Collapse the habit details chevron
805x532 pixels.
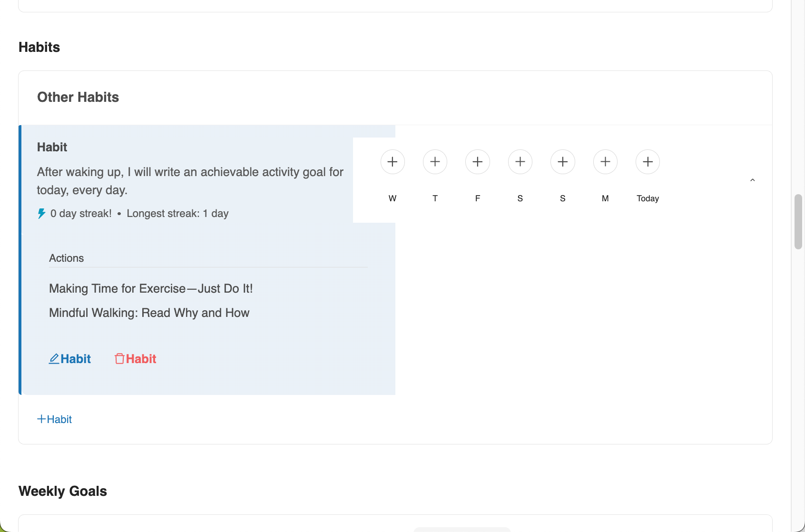tap(752, 180)
